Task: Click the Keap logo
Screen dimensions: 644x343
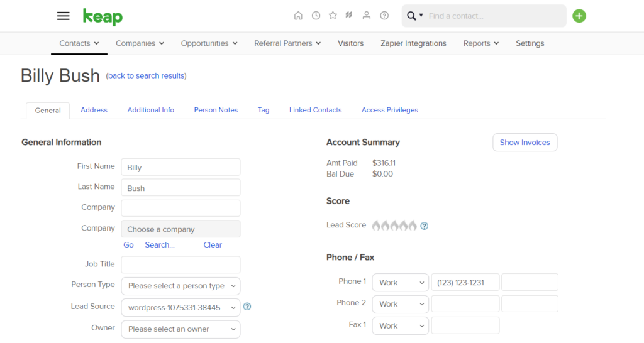Action: (x=103, y=17)
